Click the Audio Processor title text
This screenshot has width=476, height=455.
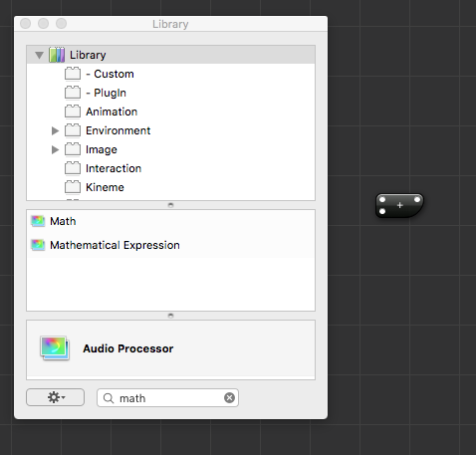(x=128, y=348)
